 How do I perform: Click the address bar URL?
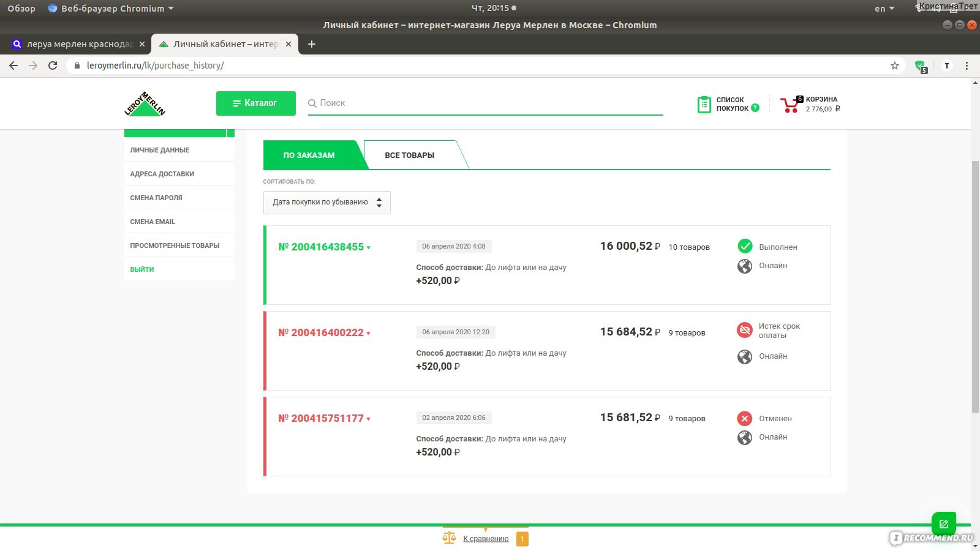(x=155, y=66)
